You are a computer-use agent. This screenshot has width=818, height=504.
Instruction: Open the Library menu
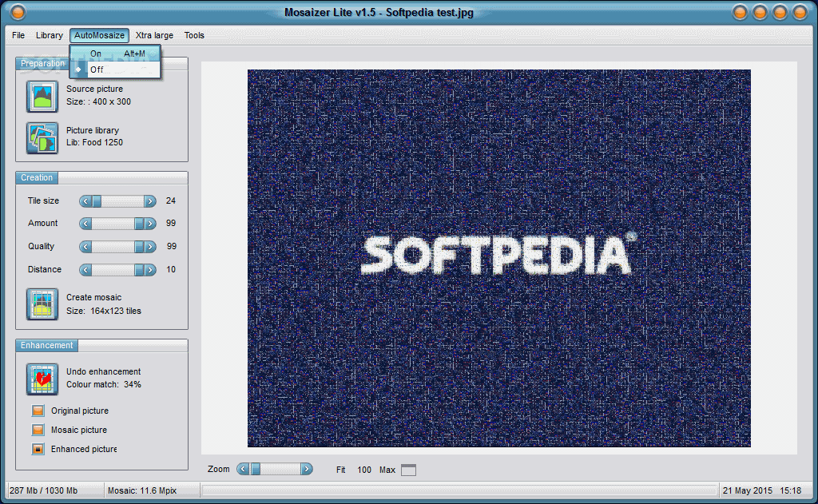[49, 35]
